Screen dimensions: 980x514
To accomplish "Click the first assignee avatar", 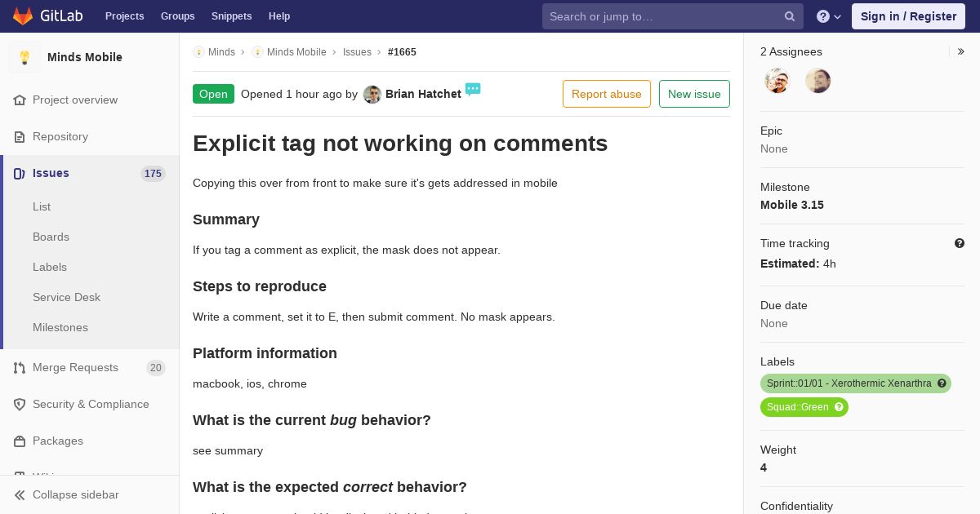I will click(x=777, y=81).
